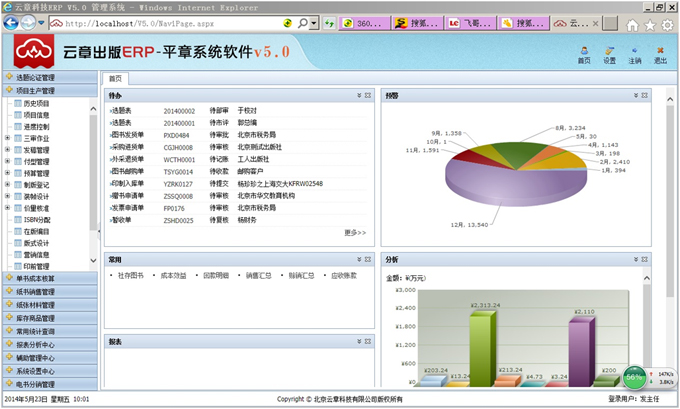Image resolution: width=680 pixels, height=409 pixels.
Task: Click the 更多>> link in 待办
Action: coord(355,233)
